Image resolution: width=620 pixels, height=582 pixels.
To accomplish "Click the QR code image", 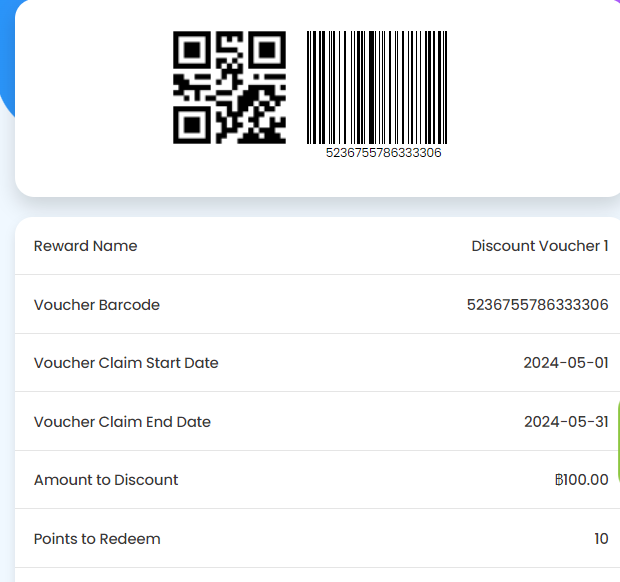I will pos(229,87).
